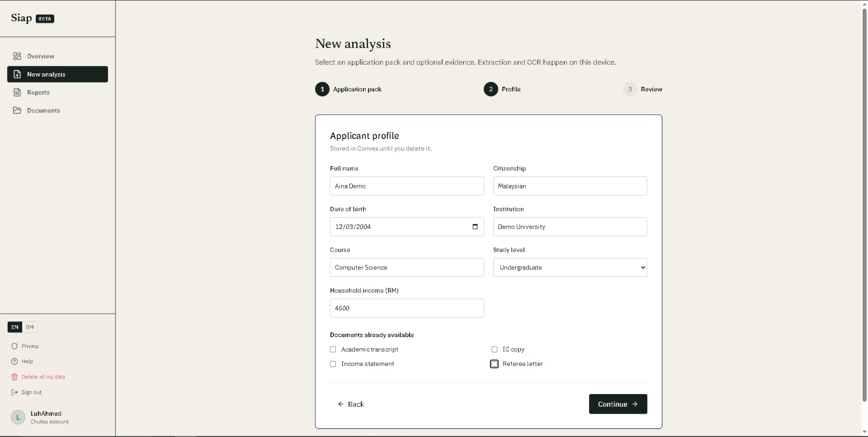Viewport: 868px width, 437px height.
Task: Open the date picker calendar icon
Action: click(475, 226)
